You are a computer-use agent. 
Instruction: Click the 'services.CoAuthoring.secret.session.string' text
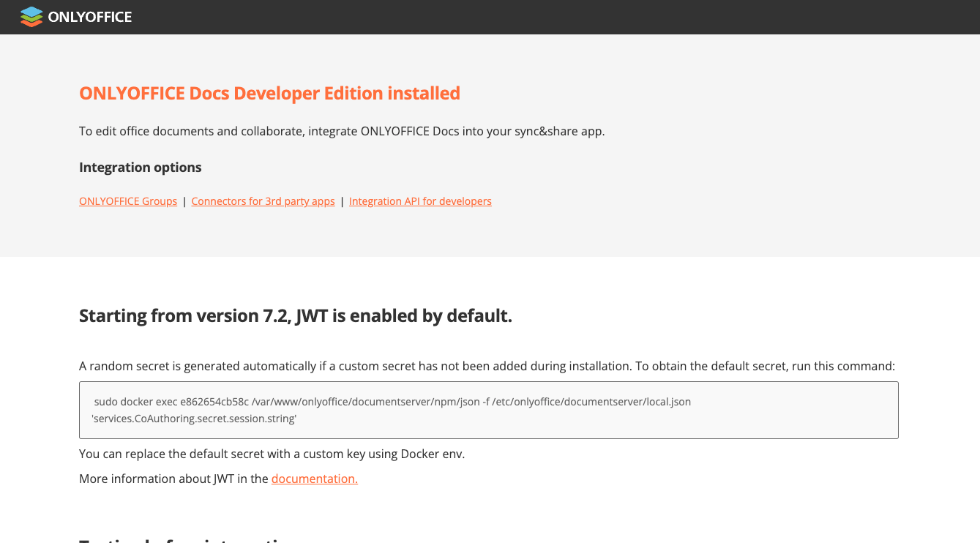194,419
